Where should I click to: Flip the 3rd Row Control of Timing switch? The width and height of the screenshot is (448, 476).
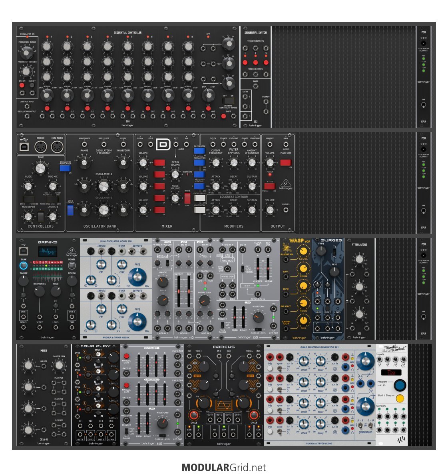click(x=229, y=101)
